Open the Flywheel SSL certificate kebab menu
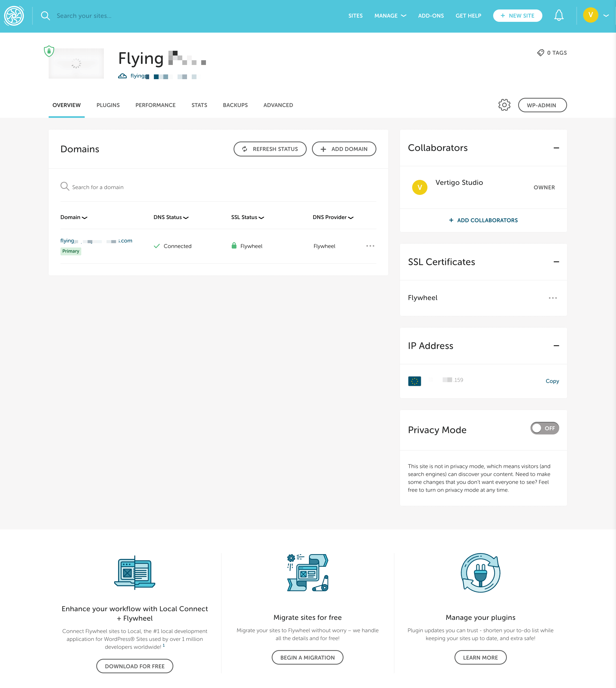 553,298
